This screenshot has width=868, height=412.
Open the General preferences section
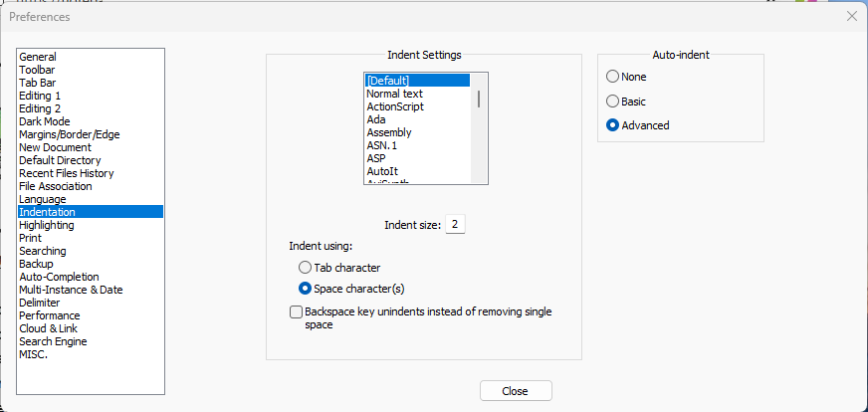tap(38, 57)
